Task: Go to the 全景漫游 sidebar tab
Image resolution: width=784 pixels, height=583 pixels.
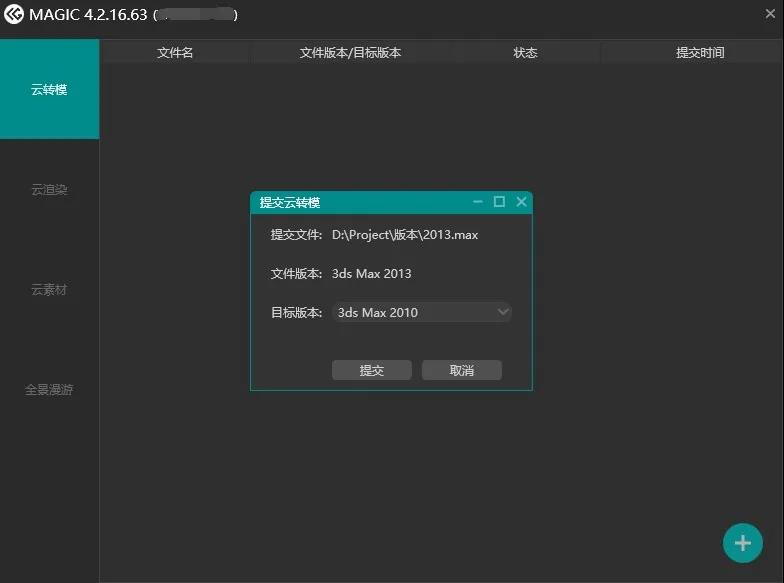Action: 49,390
